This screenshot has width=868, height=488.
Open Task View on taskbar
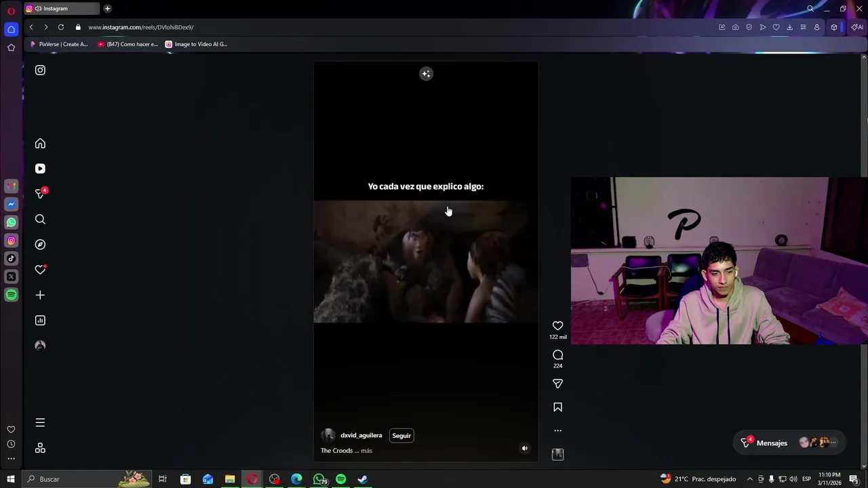pos(163,479)
